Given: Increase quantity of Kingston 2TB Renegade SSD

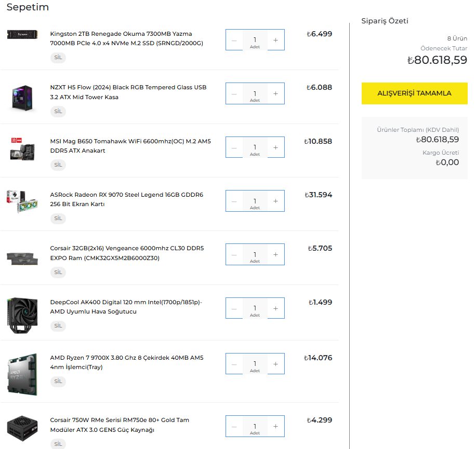Looking at the screenshot, I should [x=275, y=40].
